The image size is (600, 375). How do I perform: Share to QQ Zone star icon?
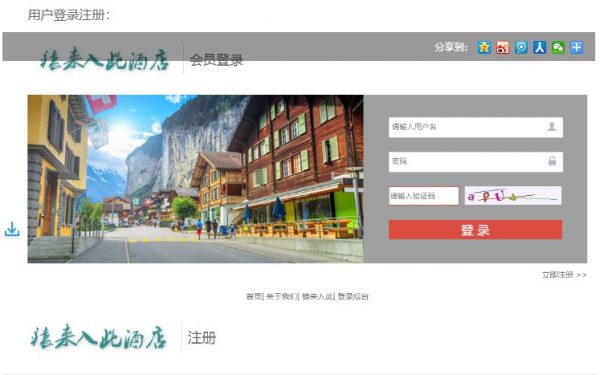[484, 47]
